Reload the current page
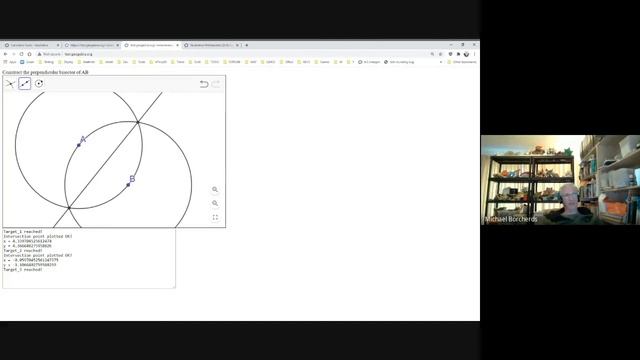The height and width of the screenshot is (360, 640). coord(22,54)
